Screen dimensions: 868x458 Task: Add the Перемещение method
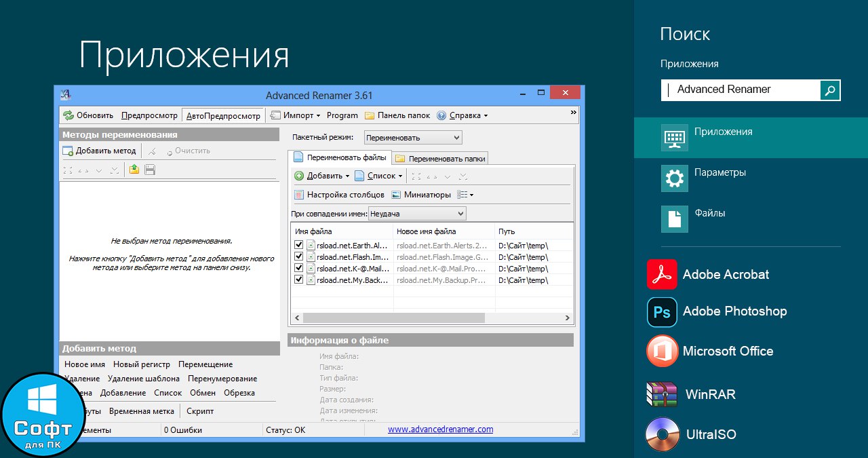205,364
